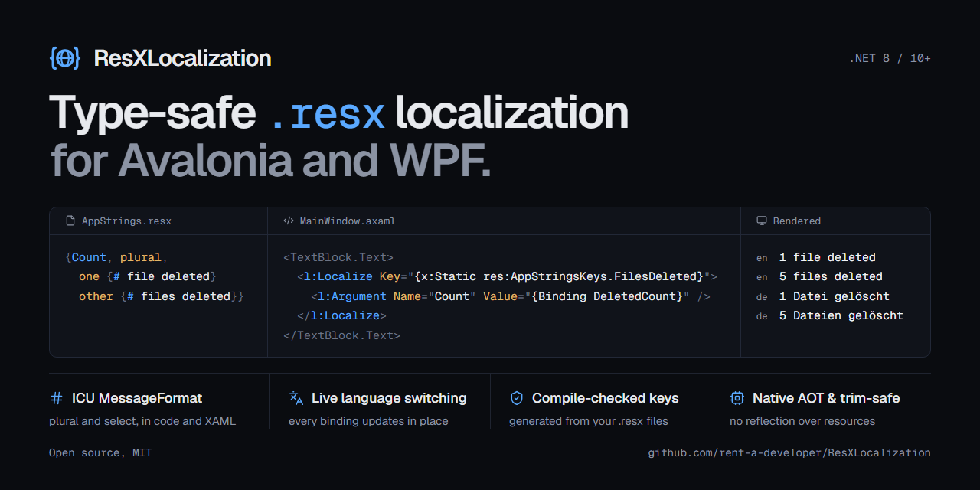Click the ResXLocalization brand title
The width and height of the screenshot is (980, 490).
(182, 58)
